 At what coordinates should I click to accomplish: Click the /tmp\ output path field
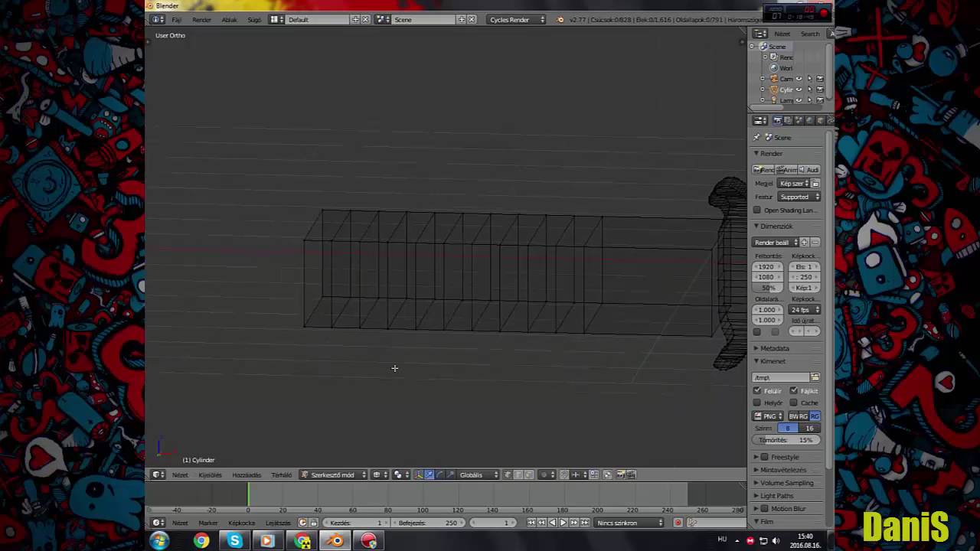coord(781,377)
